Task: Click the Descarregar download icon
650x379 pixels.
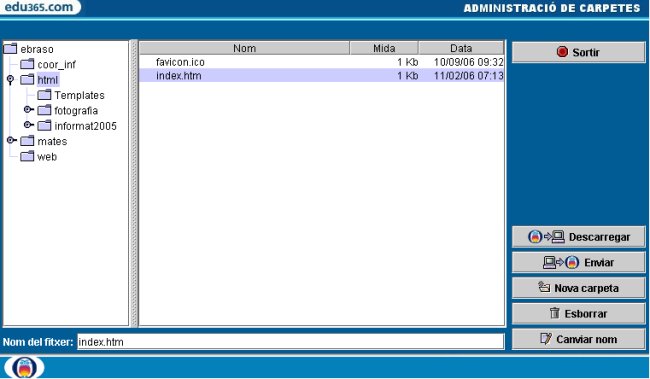Action: (546, 237)
